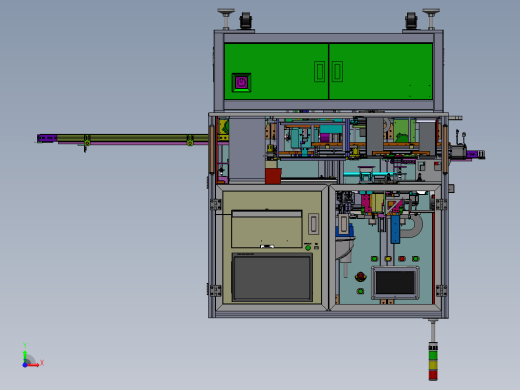Image resolution: width=520 pixels, height=390 pixels.
Task: Select the yellow indicator button on the control panel
Action: [388, 259]
